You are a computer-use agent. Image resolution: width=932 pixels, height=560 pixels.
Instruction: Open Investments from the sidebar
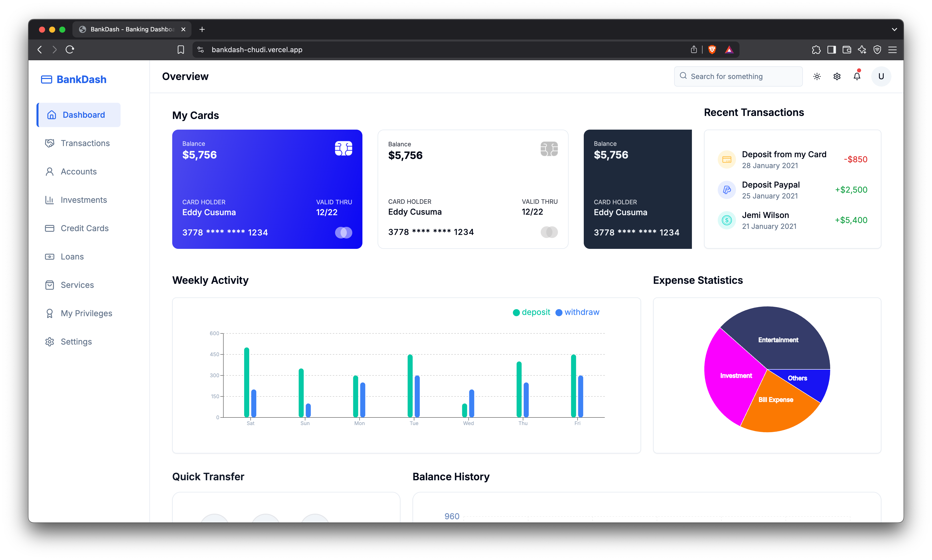coord(50,200)
